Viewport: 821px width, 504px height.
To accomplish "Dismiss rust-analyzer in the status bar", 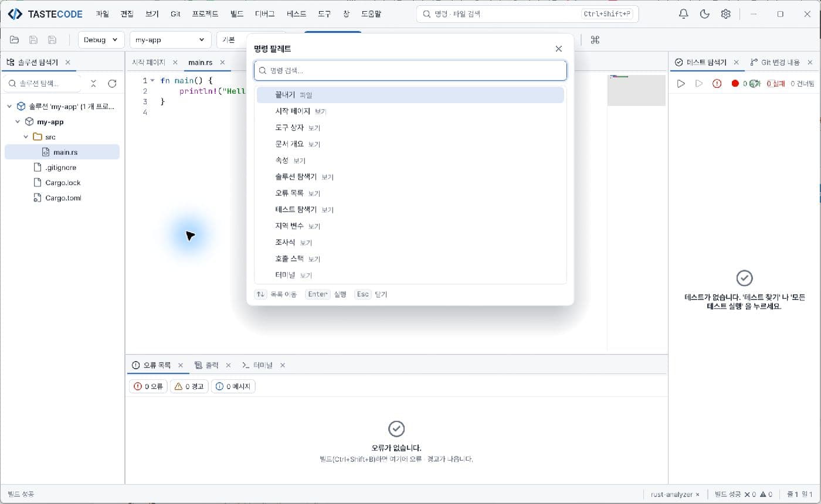I will click(697, 494).
